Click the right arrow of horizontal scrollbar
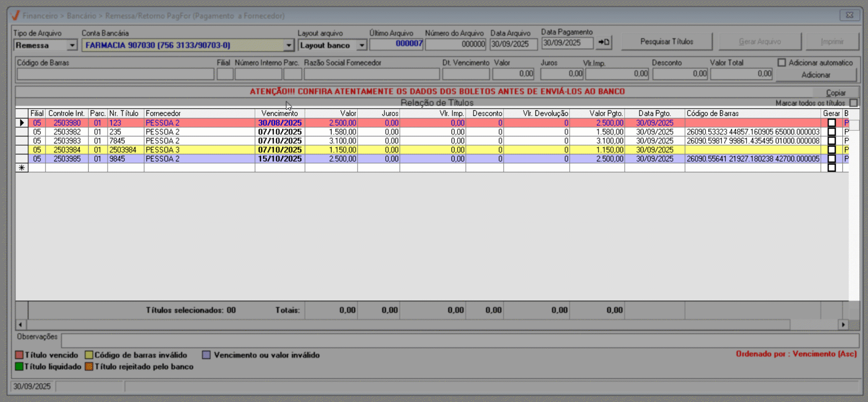Image resolution: width=868 pixels, height=402 pixels. pyautogui.click(x=843, y=325)
